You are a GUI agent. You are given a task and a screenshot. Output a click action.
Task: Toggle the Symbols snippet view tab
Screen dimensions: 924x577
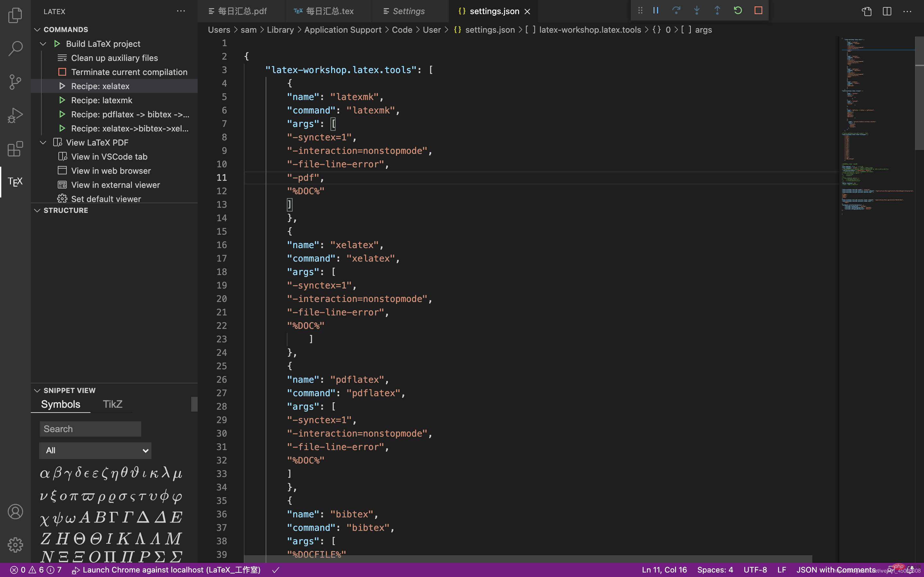[61, 404]
